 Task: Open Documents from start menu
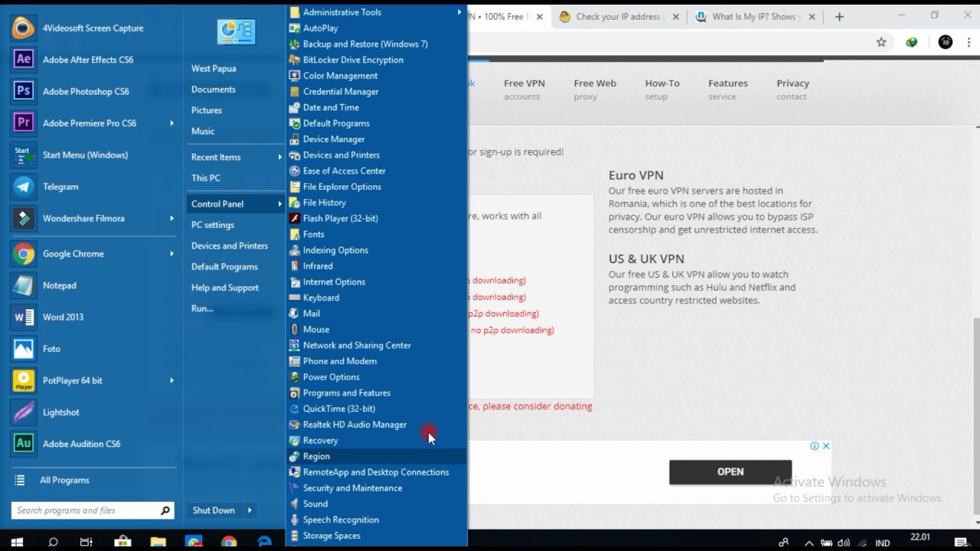click(213, 90)
